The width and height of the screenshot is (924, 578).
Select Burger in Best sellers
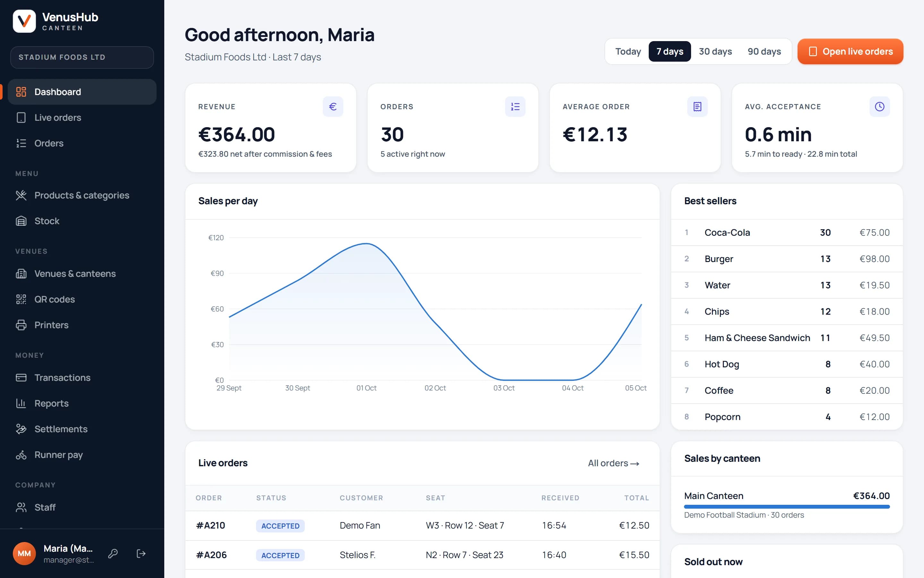click(x=787, y=259)
